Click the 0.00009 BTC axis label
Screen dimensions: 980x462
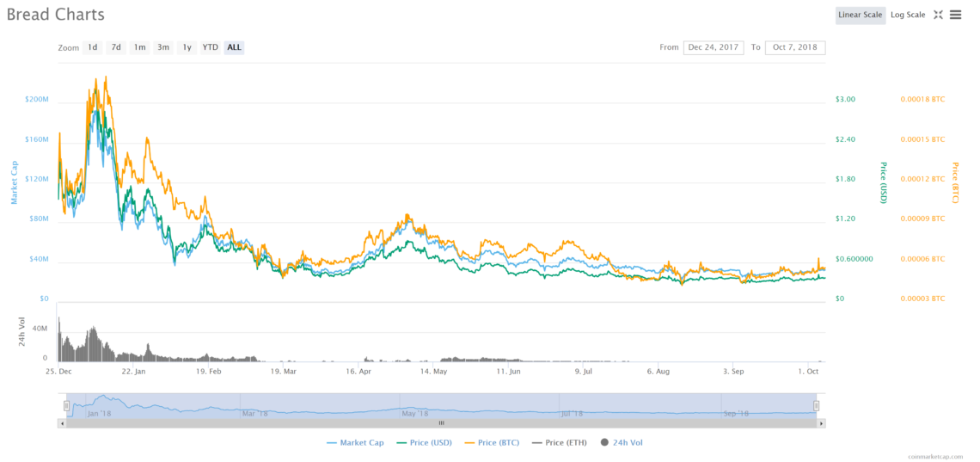(x=922, y=219)
